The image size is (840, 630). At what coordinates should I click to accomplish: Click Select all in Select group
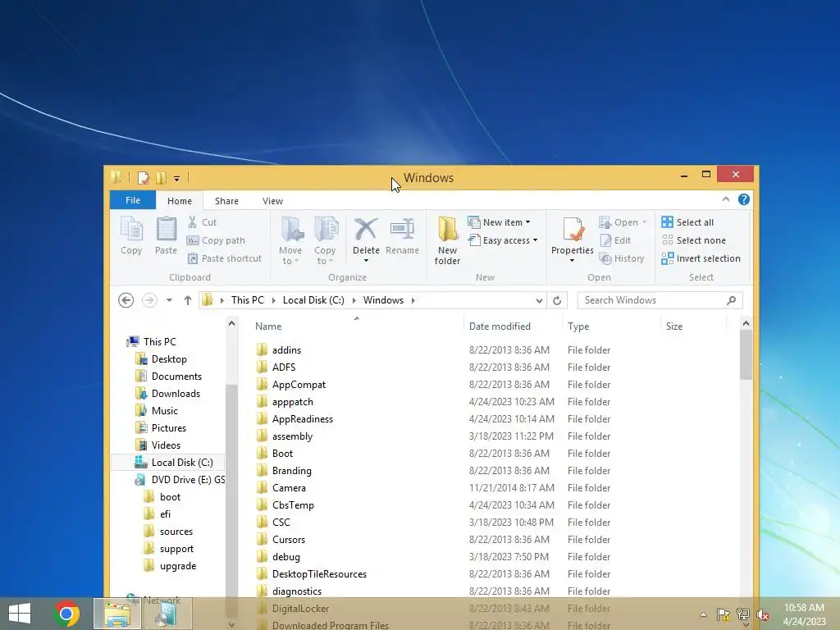point(688,222)
